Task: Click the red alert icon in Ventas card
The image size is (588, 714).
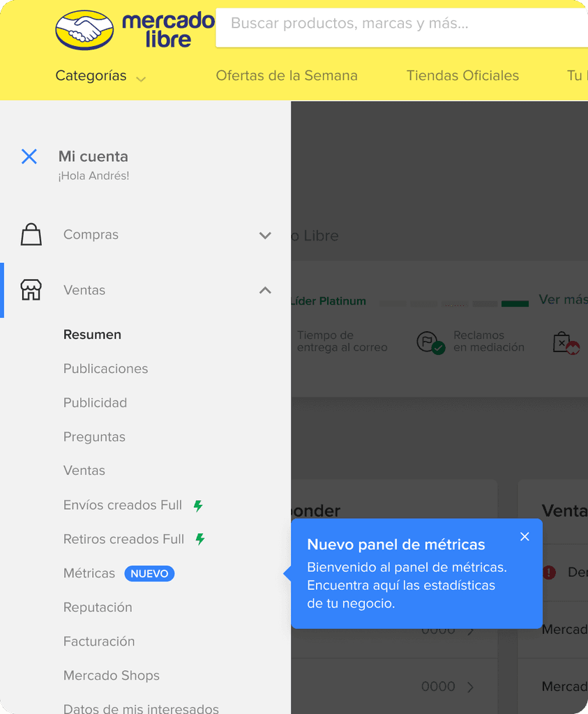Action: (549, 572)
